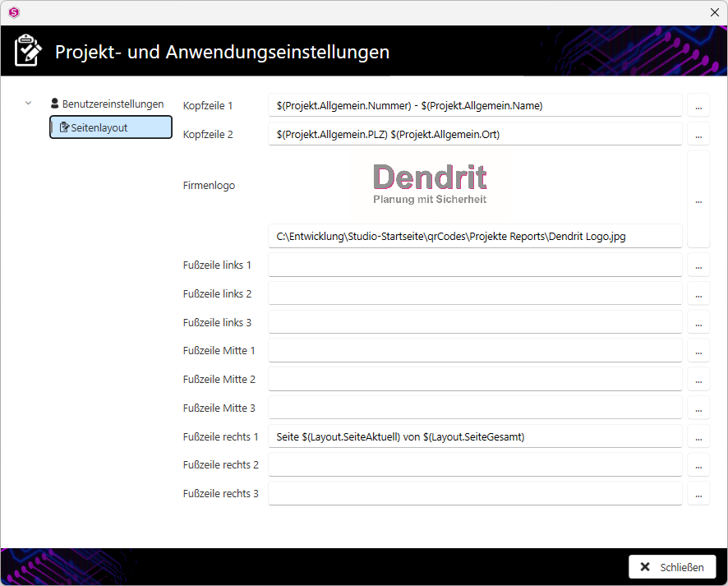Open ellipsis button for Fußzeile Mitte 1
Image resolution: width=728 pixels, height=586 pixels.
tap(698, 351)
